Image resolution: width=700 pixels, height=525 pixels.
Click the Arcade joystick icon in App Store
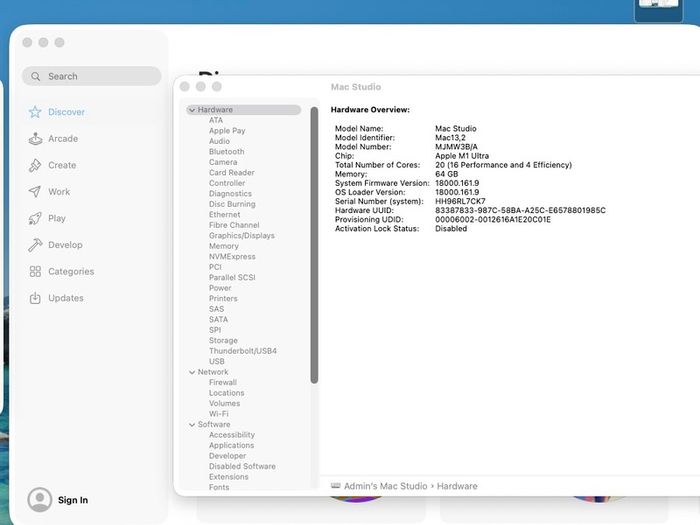pos(35,139)
